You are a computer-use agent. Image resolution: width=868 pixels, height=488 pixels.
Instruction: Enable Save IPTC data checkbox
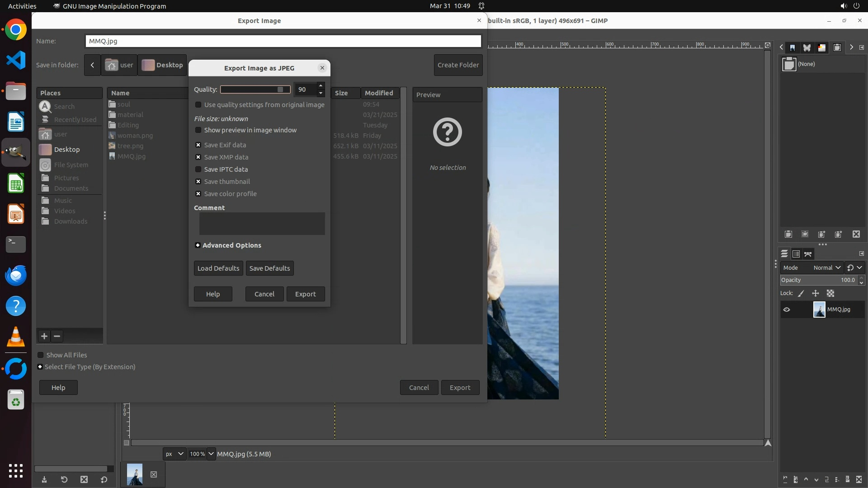[198, 169]
